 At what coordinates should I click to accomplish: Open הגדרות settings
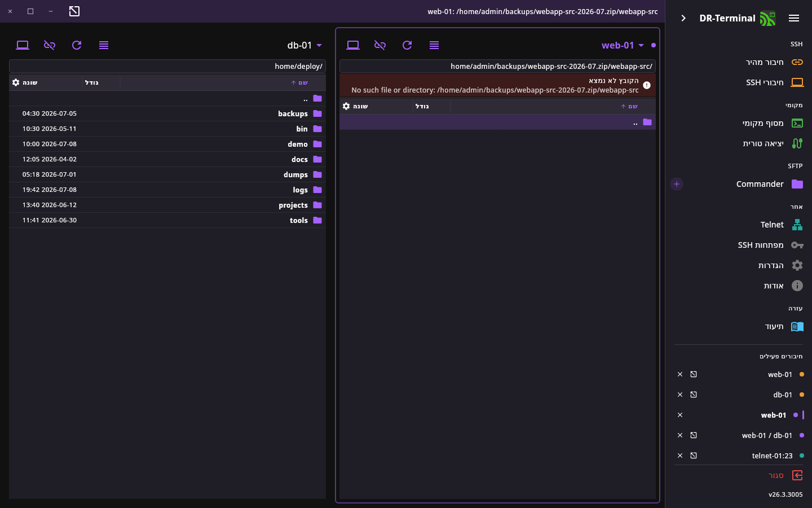[x=739, y=265]
